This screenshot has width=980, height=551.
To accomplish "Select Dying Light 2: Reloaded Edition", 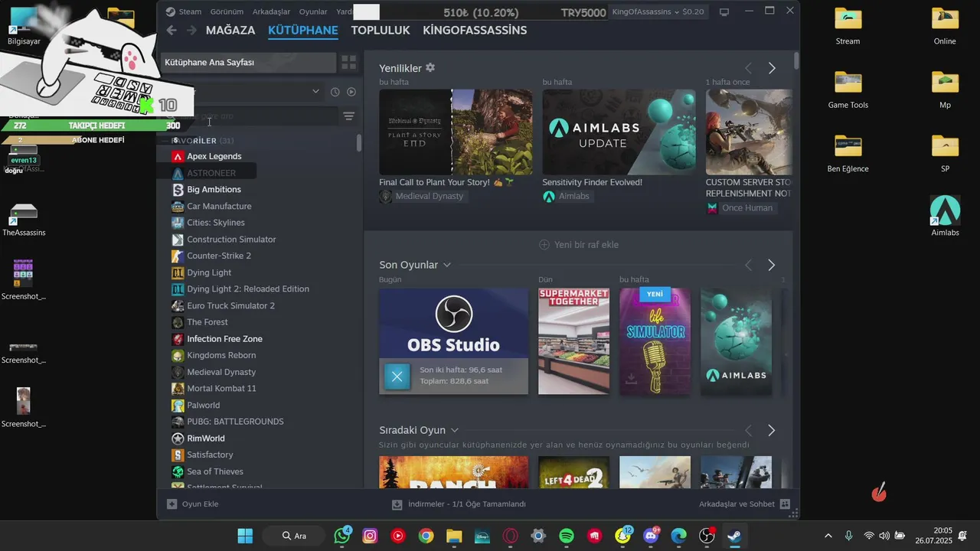I will tap(248, 289).
